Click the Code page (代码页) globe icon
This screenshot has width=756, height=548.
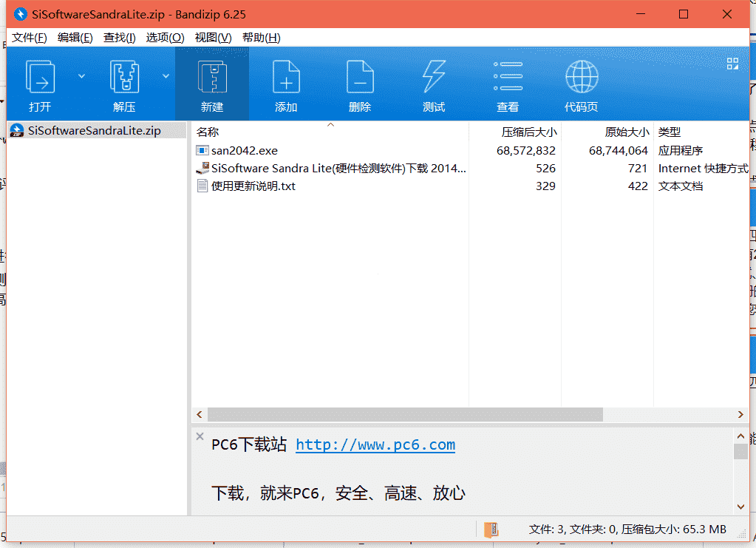point(582,76)
